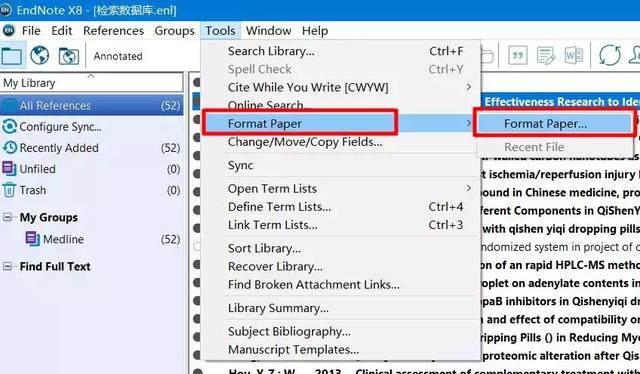Select Recover Library menu item
The width and height of the screenshot is (640, 374).
pyautogui.click(x=341, y=266)
